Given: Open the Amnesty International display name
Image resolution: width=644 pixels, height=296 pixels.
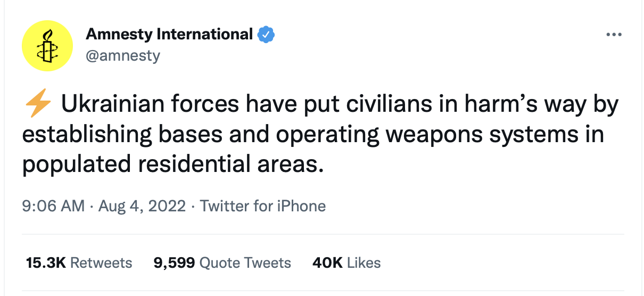Looking at the screenshot, I should pos(169,35).
